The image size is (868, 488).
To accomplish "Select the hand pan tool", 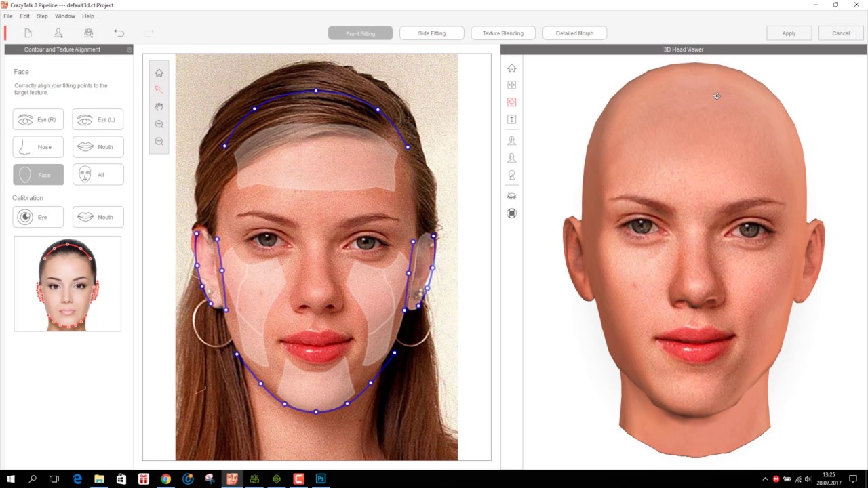I will click(x=159, y=106).
